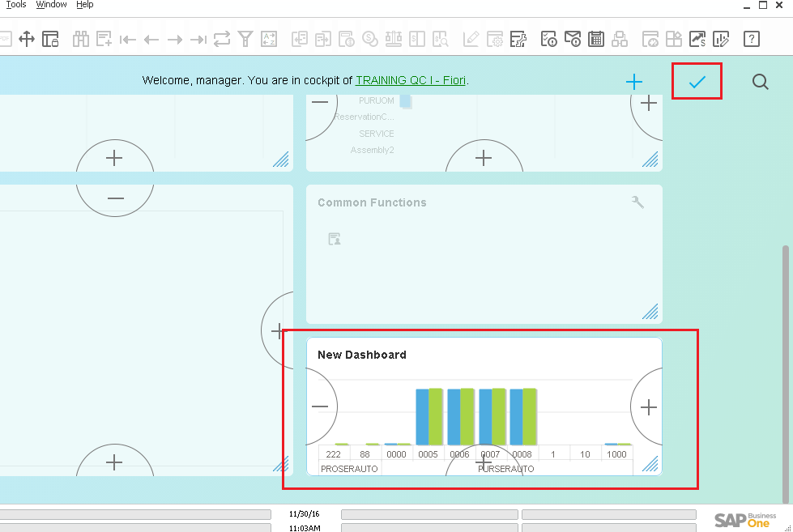The width and height of the screenshot is (793, 532).
Task: Open the Tools menu
Action: 15,5
